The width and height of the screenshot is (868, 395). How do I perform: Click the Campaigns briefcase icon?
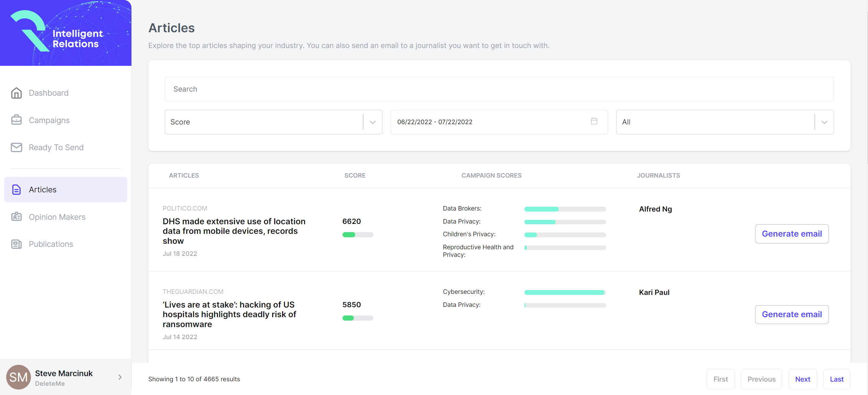tap(16, 120)
